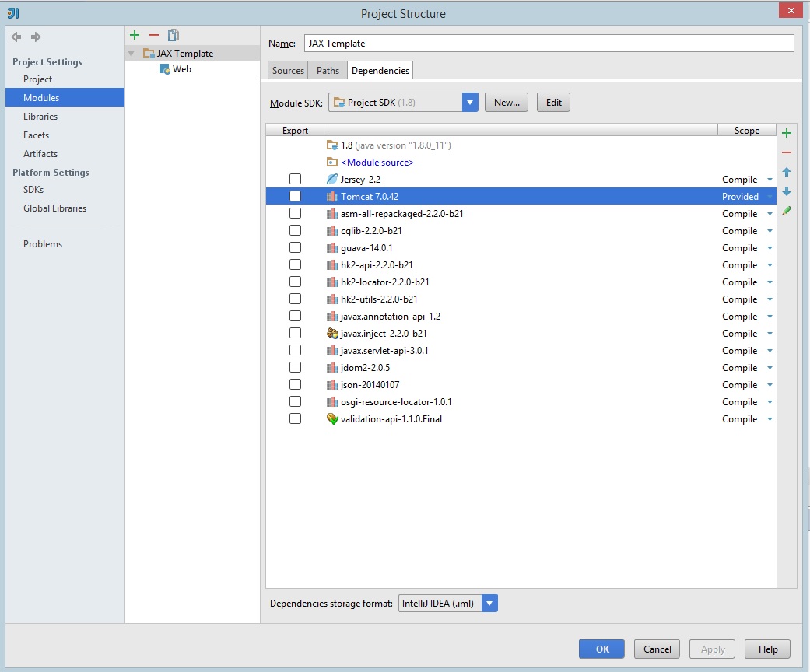The width and height of the screenshot is (810, 672).
Task: Open Facets in the sidebar
Action: [x=36, y=135]
